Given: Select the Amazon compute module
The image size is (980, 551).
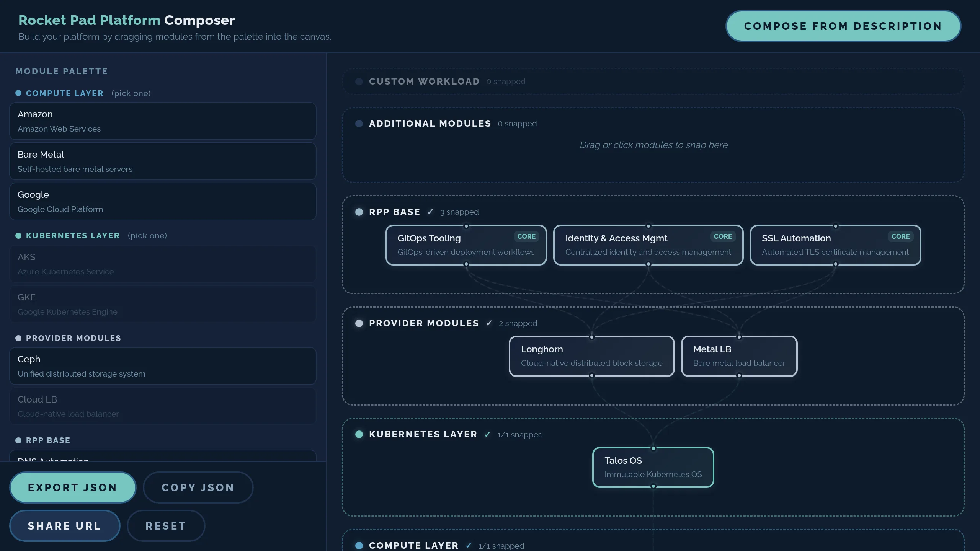Looking at the screenshot, I should [163, 121].
